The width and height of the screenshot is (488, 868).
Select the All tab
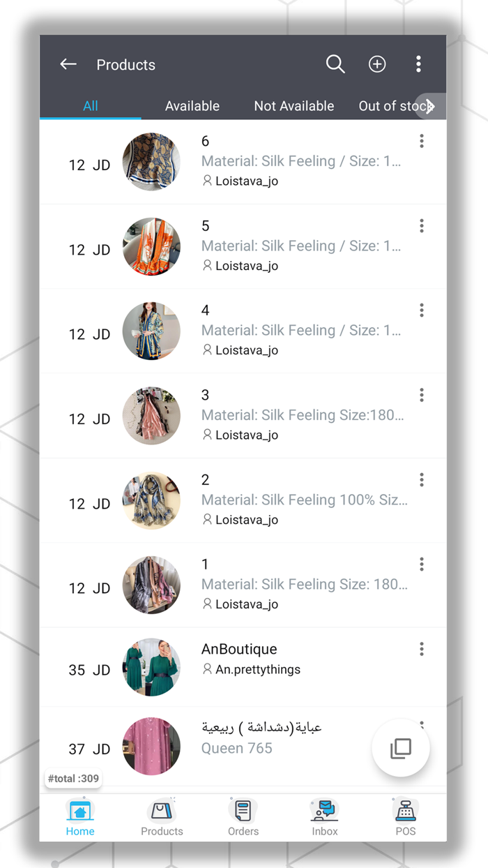91,106
